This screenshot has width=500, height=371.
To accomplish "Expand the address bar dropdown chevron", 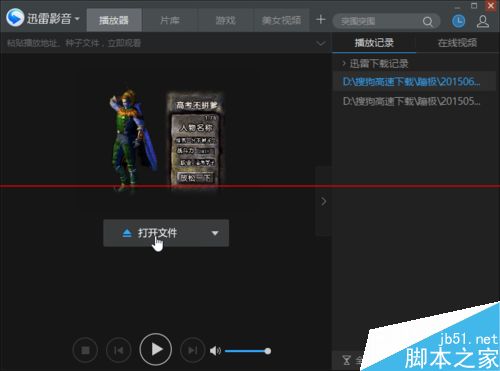I will pyautogui.click(x=321, y=43).
